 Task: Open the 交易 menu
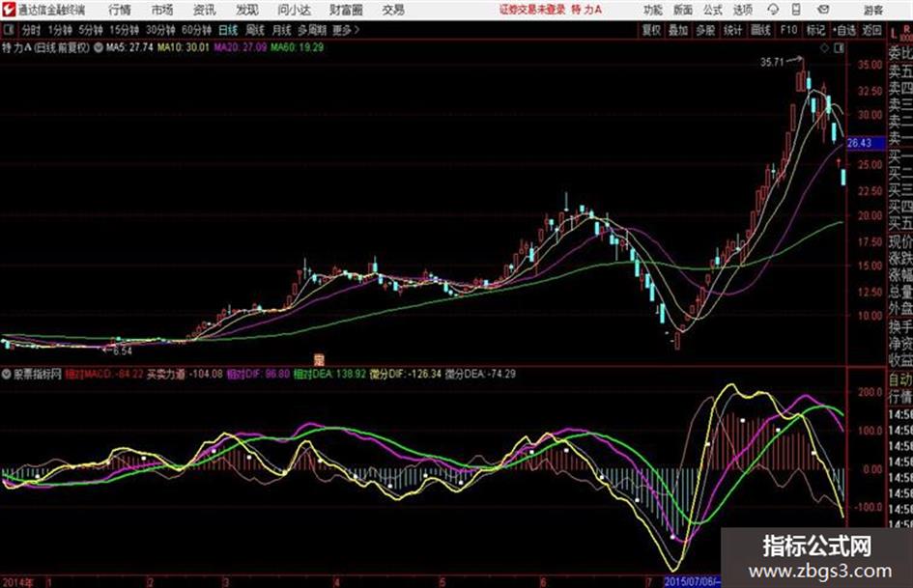pos(393,10)
